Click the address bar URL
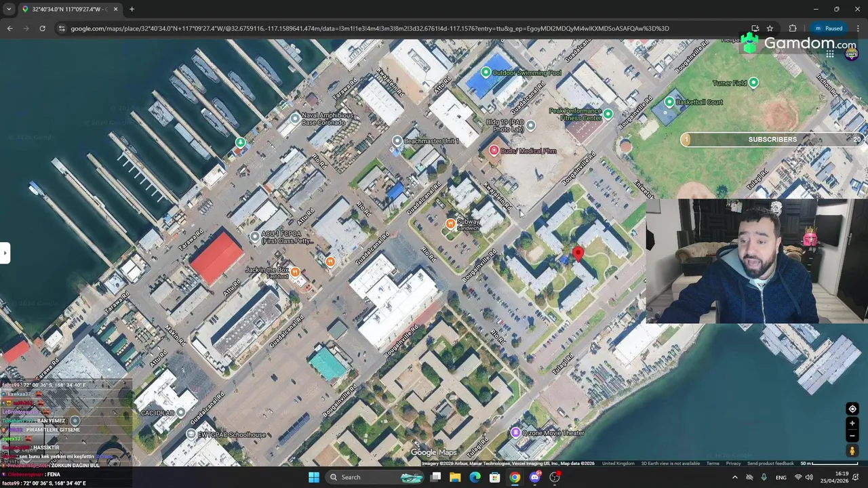 (x=370, y=28)
